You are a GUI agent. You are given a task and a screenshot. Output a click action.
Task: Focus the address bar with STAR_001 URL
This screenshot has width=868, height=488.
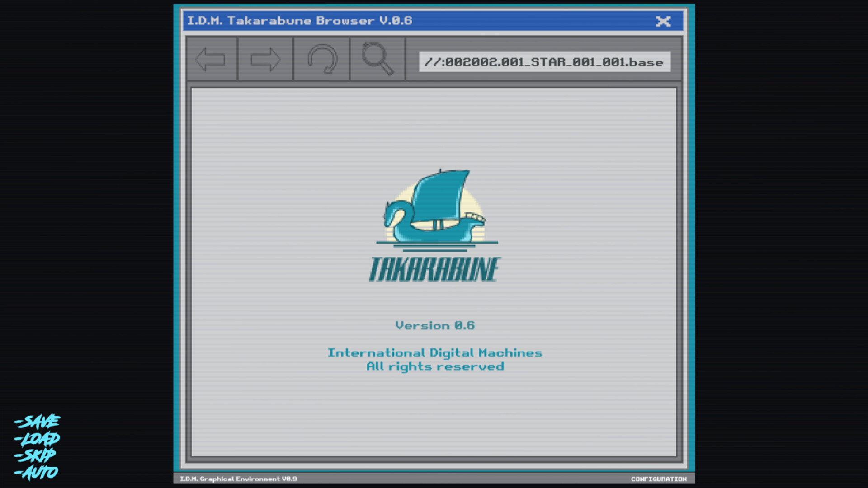point(544,62)
